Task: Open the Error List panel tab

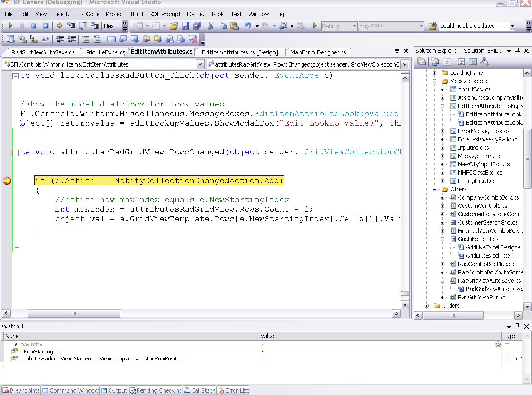Action: [233, 390]
